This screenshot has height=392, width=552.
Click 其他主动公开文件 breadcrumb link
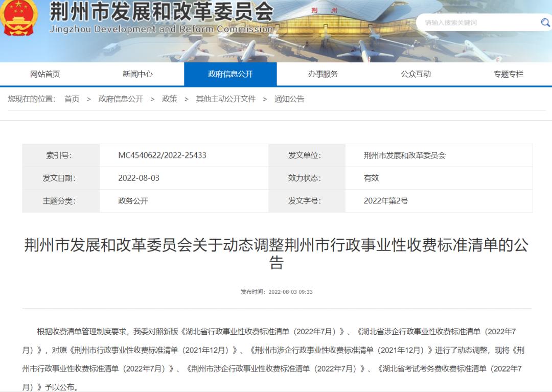coord(225,99)
